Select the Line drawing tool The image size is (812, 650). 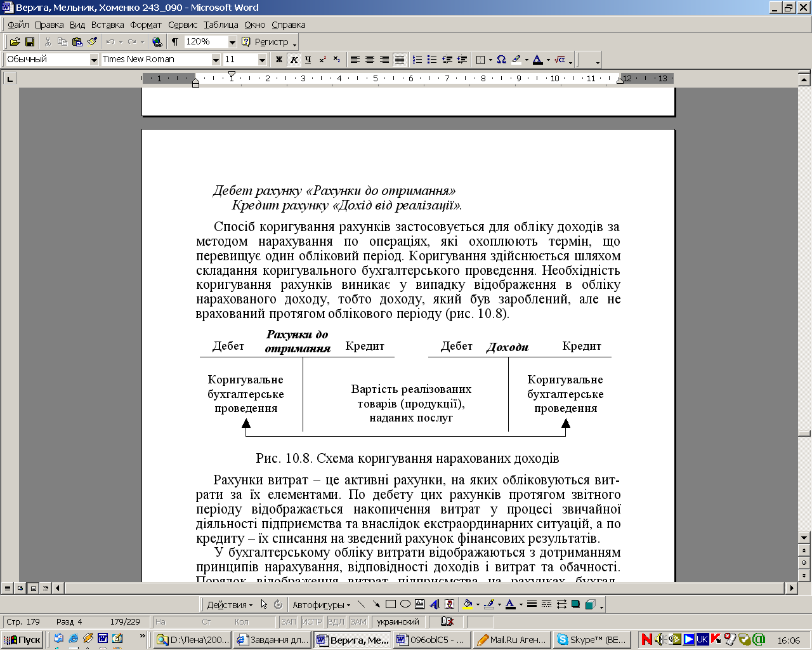tap(362, 604)
